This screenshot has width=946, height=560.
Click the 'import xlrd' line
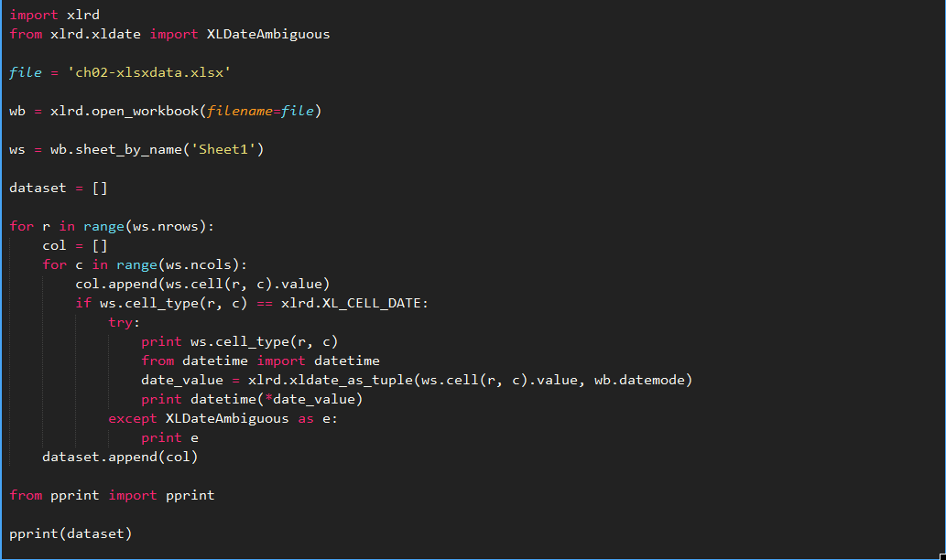54,15
